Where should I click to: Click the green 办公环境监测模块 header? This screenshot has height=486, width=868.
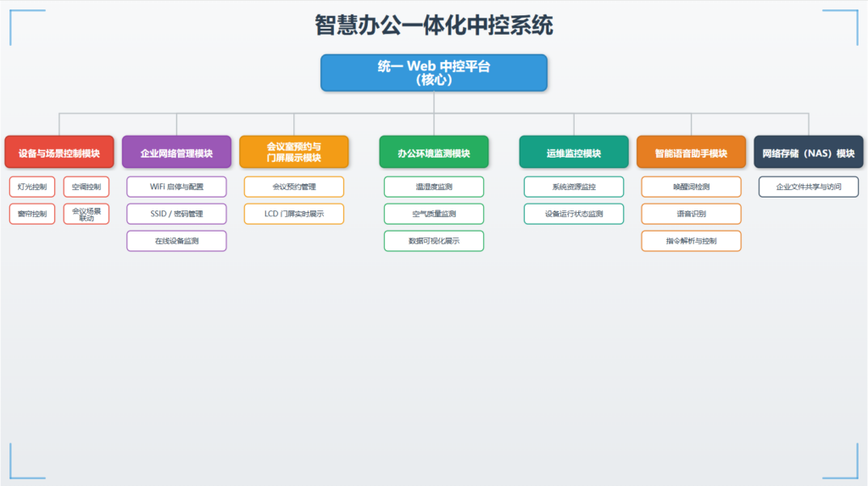[433, 153]
